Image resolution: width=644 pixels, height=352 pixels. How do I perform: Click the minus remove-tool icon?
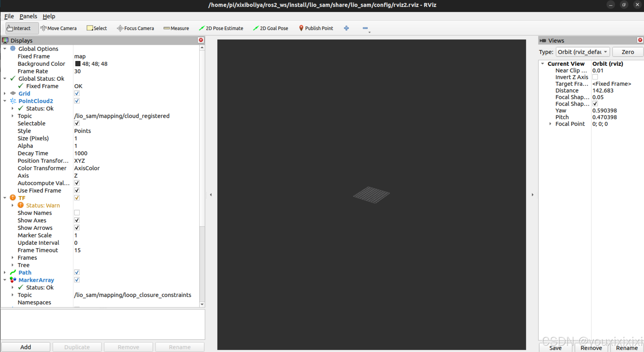(x=365, y=28)
